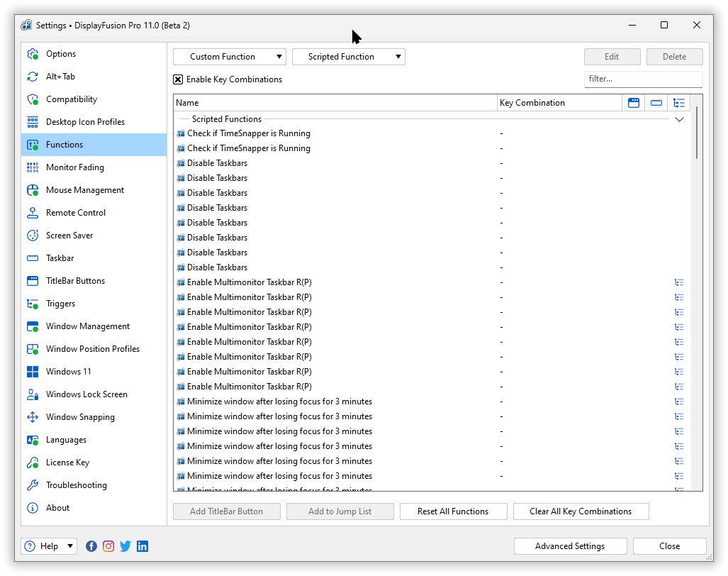The height and width of the screenshot is (576, 728).
Task: Open the Instagram icon link
Action: click(x=108, y=546)
